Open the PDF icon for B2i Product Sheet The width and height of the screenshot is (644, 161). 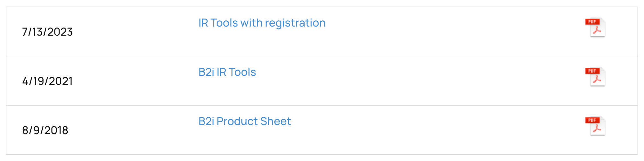pyautogui.click(x=595, y=126)
